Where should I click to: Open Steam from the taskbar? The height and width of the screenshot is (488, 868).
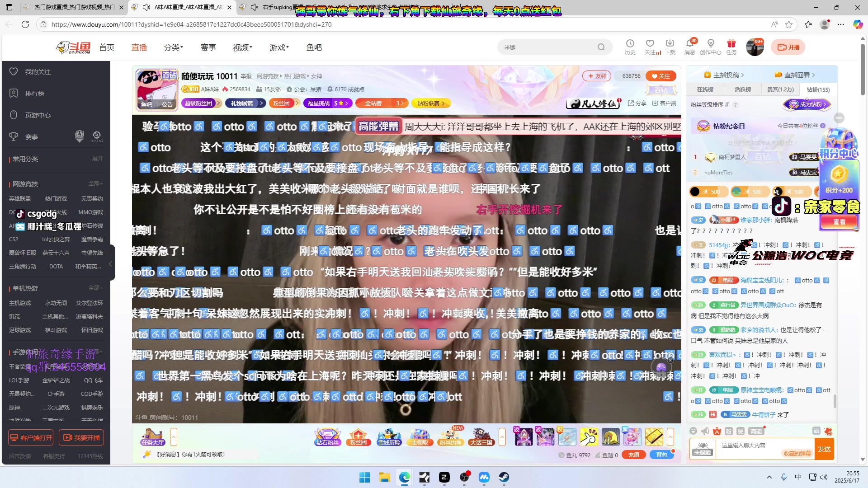pyautogui.click(x=504, y=477)
